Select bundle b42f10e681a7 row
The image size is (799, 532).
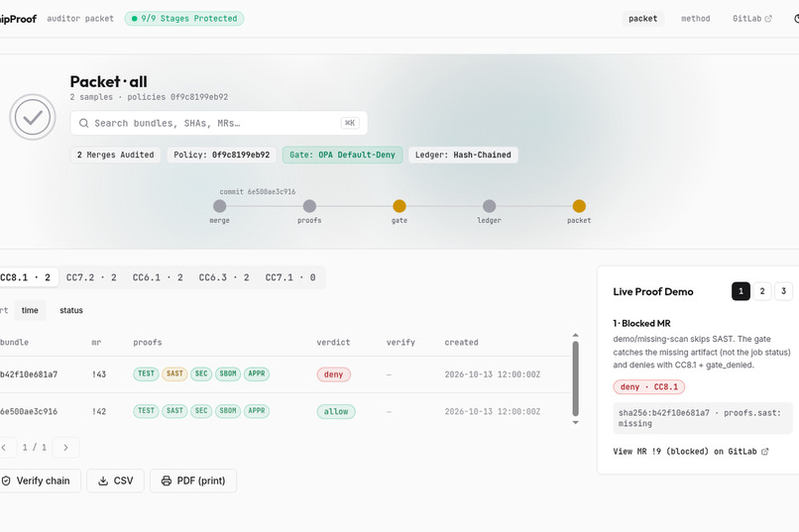[285, 374]
